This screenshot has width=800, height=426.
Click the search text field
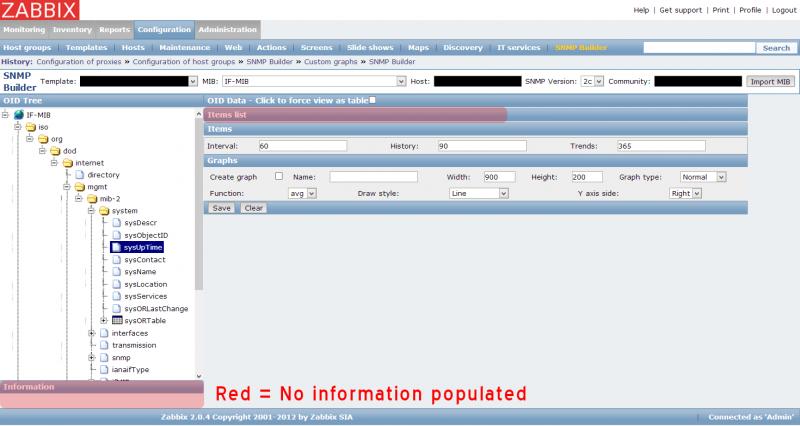(x=699, y=48)
